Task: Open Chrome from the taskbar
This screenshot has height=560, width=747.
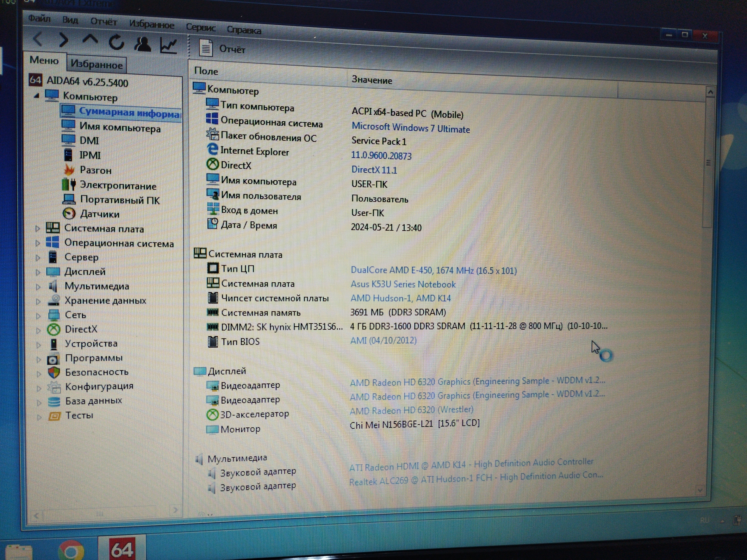Action: pos(71,550)
